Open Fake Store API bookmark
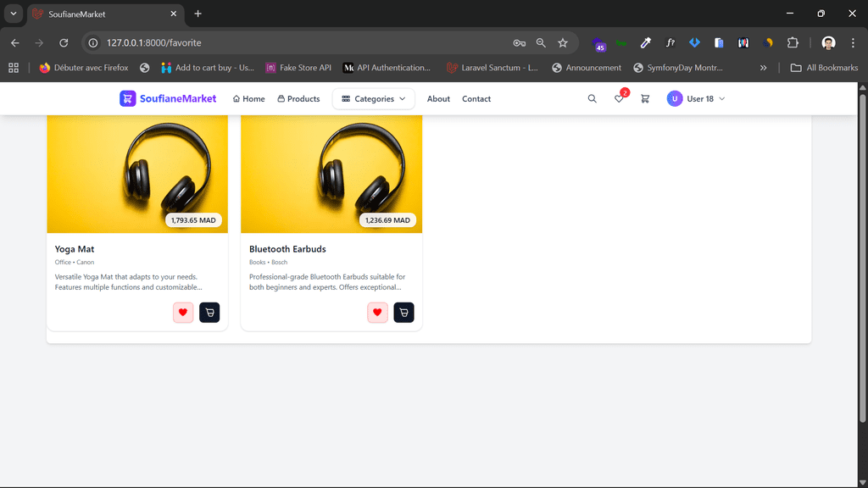Screen dimensions: 868x488 click(298, 68)
